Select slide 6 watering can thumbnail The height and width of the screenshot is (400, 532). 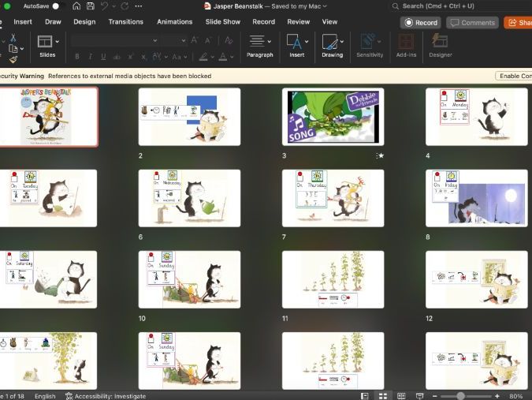pyautogui.click(x=189, y=198)
